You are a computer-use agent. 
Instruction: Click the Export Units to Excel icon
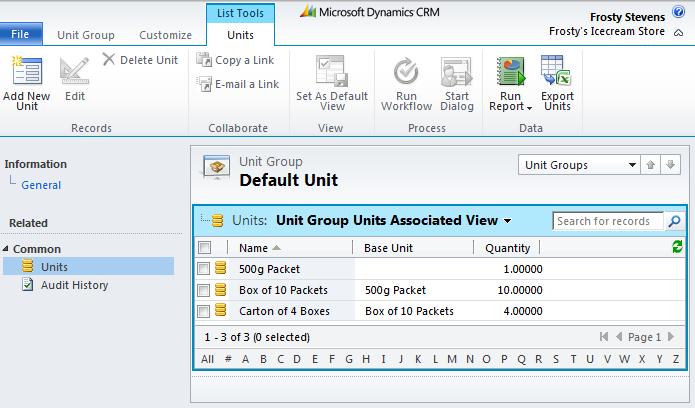[x=556, y=70]
